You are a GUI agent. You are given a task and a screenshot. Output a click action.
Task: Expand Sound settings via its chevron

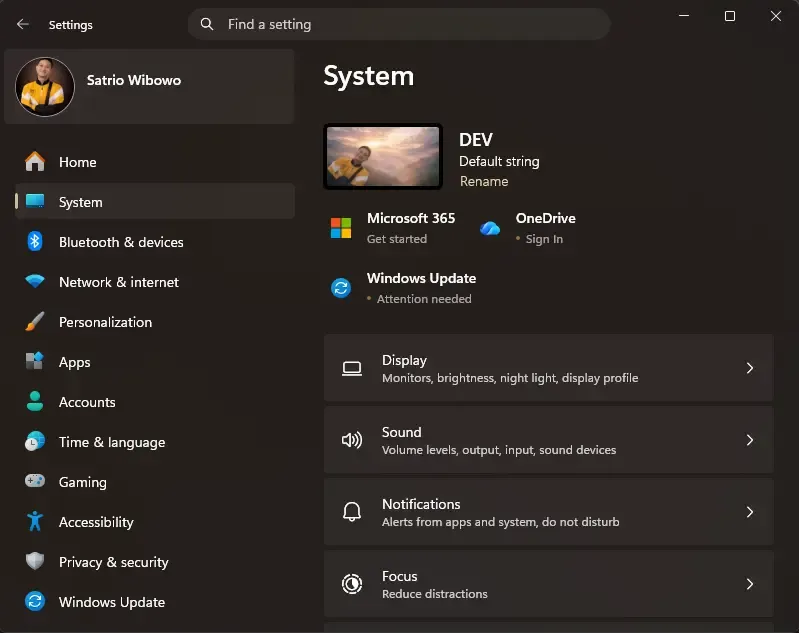[750, 440]
